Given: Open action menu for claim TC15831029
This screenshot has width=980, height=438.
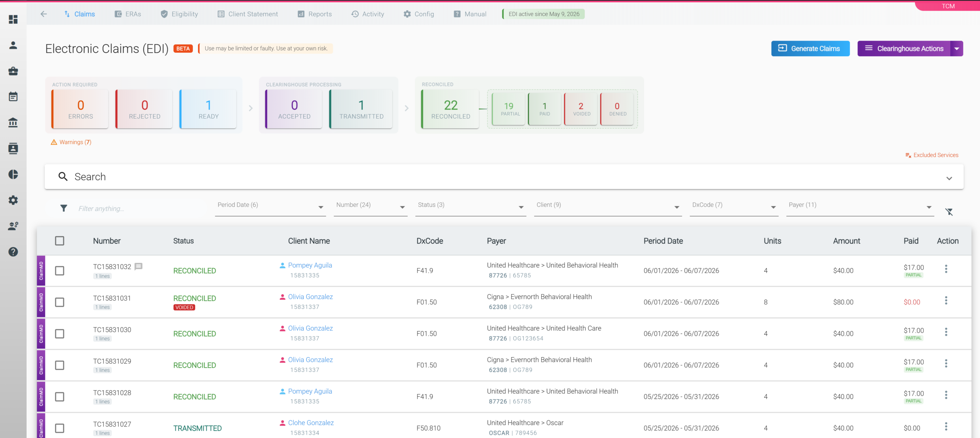Looking at the screenshot, I should (x=946, y=363).
